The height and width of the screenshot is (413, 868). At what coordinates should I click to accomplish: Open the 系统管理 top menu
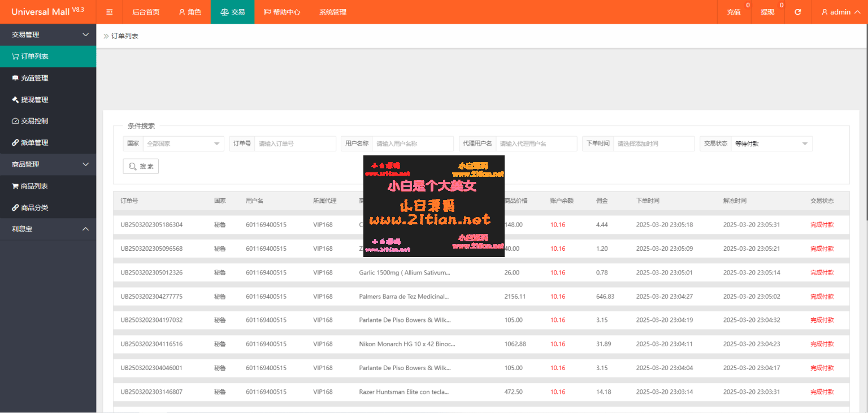[333, 12]
